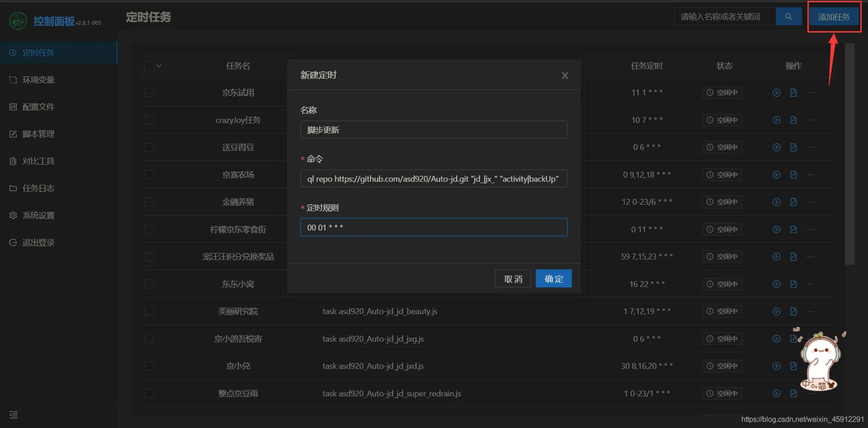
Task: Expand selection dropdown arrow beside header checkbox
Action: (159, 66)
